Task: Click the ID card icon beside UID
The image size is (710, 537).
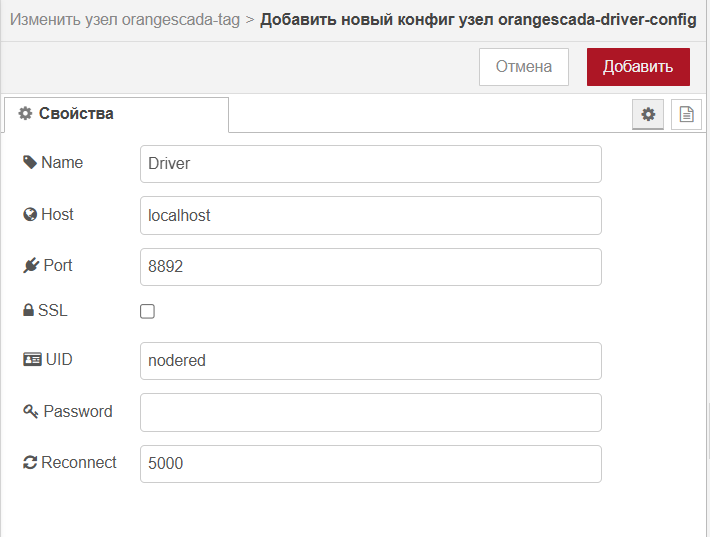Action: pos(32,360)
